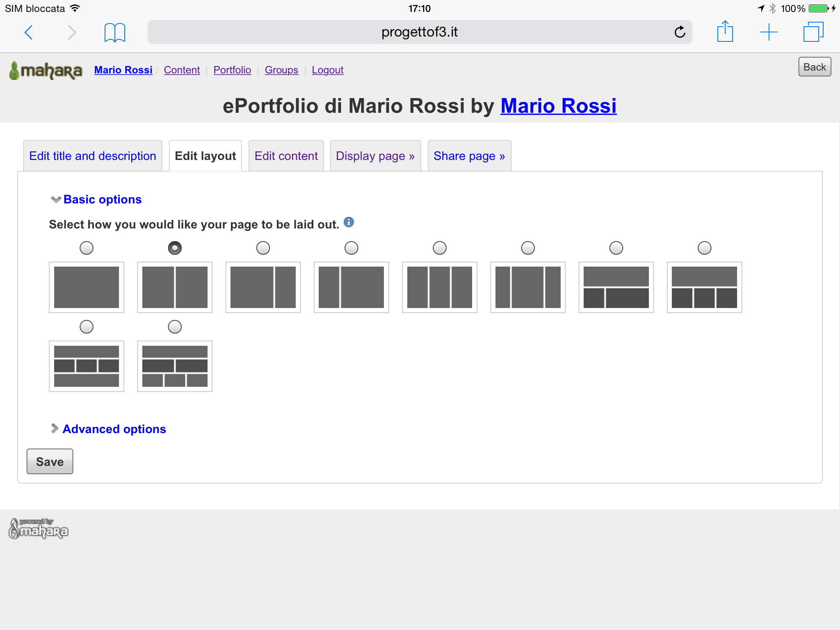This screenshot has width=840, height=630.
Task: Tap the Wi-Fi indicator in status bar
Action: pyautogui.click(x=75, y=8)
